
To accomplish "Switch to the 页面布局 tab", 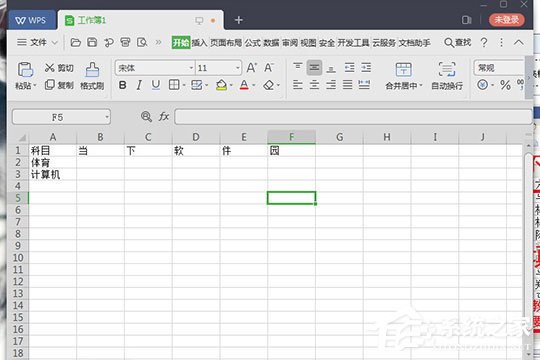I will tap(226, 43).
